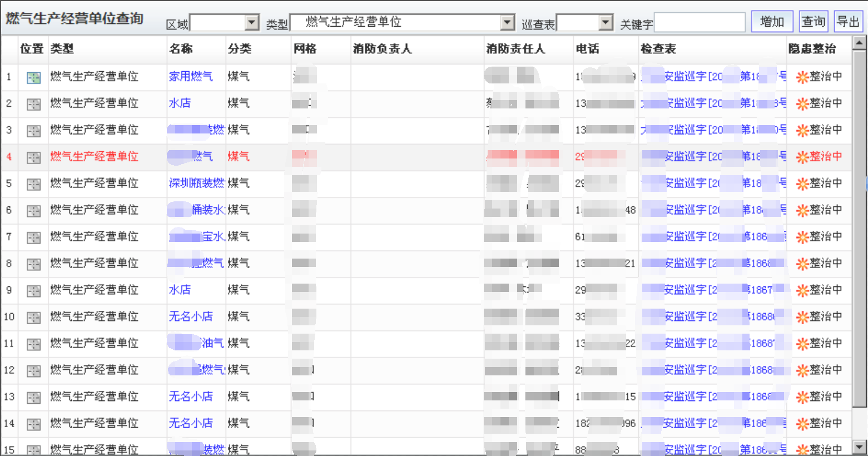This screenshot has width=868, height=456.
Task: Click the location icon in row 9
Action: tap(33, 291)
